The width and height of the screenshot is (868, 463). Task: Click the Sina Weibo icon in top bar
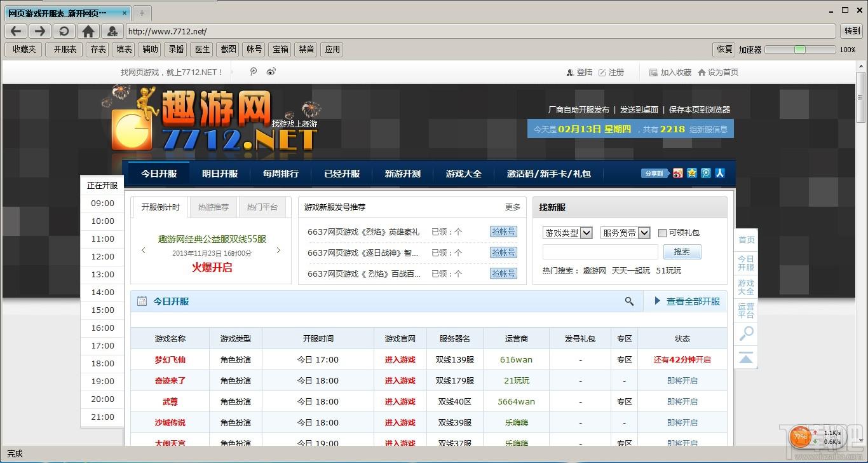pyautogui.click(x=271, y=72)
